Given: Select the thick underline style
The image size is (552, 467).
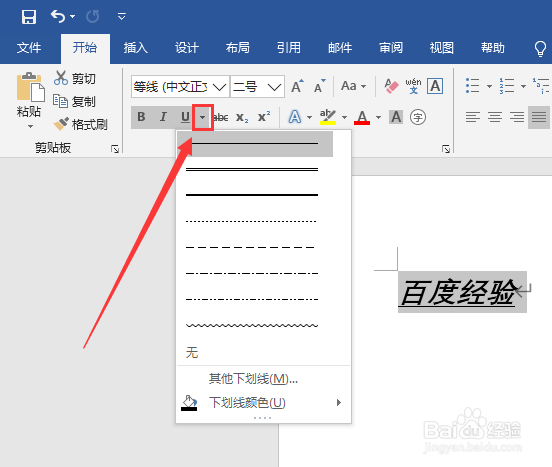Looking at the screenshot, I should (x=255, y=195).
